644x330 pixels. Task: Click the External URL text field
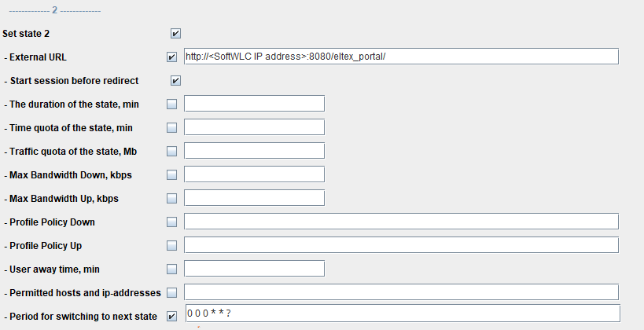pyautogui.click(x=401, y=57)
